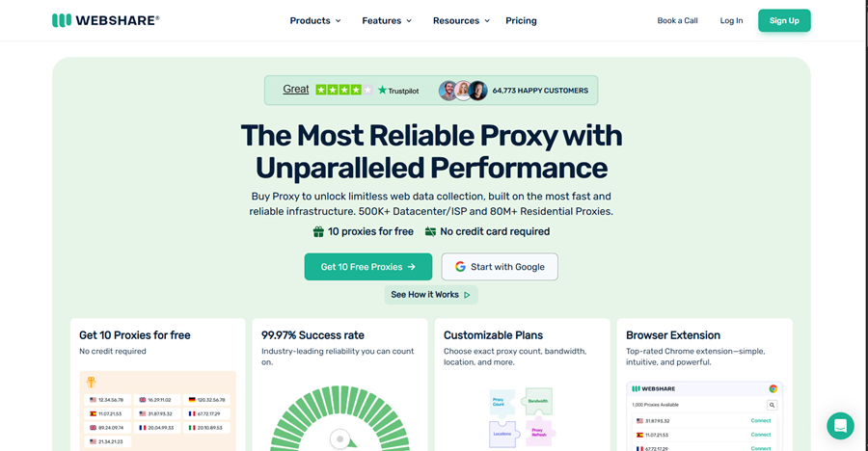Click the Log In link
Image resolution: width=868 pixels, height=451 pixels.
pos(731,20)
